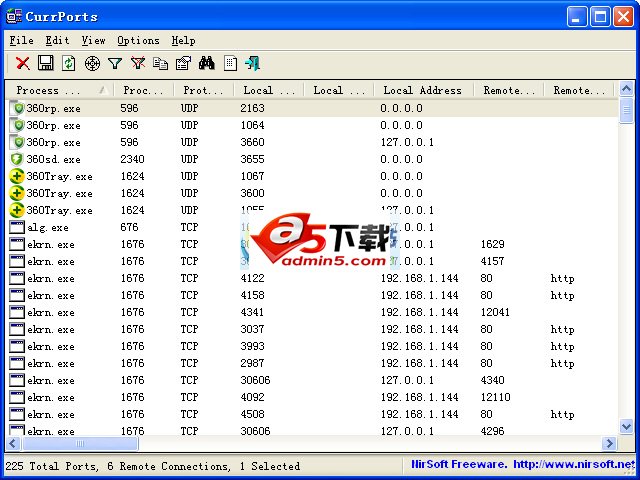Click the horizontal scrollbar right arrow
The image size is (640, 480).
[x=609, y=443]
